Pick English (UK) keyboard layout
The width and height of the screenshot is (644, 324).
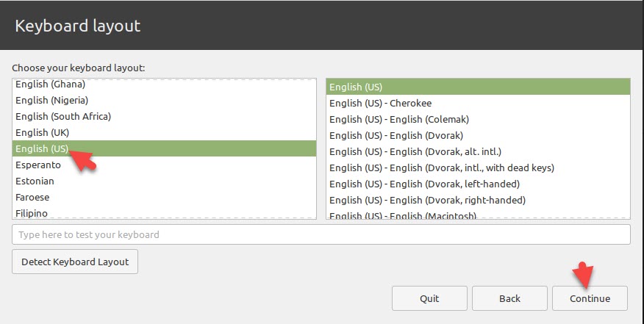43,132
